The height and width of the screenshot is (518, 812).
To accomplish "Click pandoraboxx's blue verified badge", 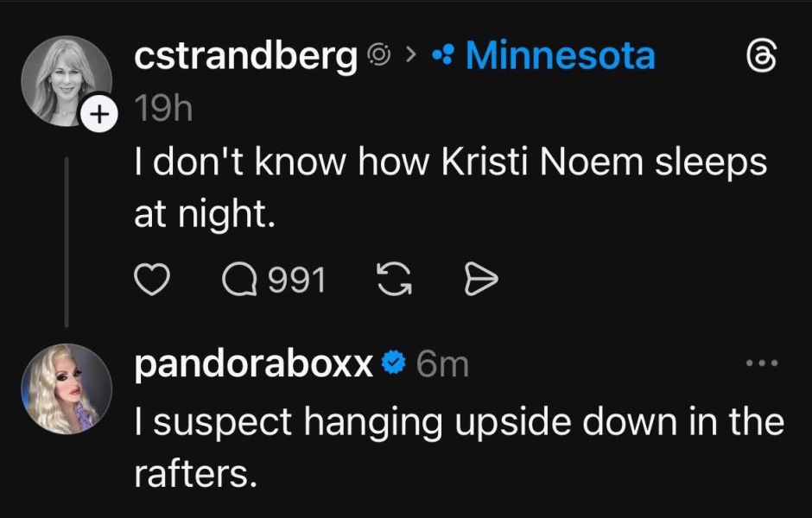I will pyautogui.click(x=394, y=365).
